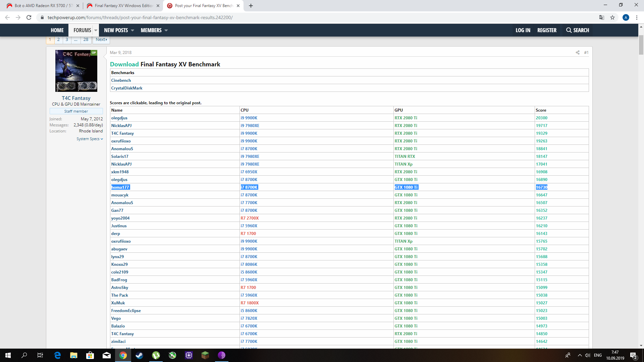Viewport: 644px width, 362px height.
Task: Click the Next page button
Action: 101,40
